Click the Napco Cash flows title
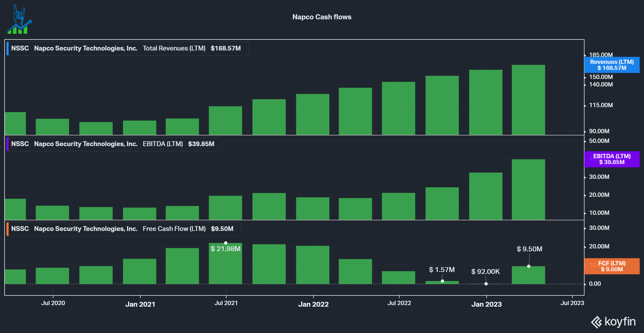644x333 pixels. click(x=322, y=17)
